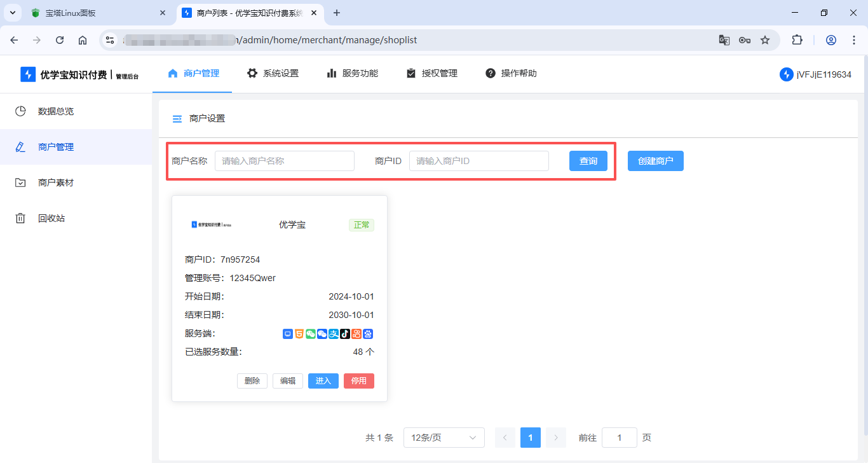
Task: Select the Kuaishou service icon
Action: 356,333
